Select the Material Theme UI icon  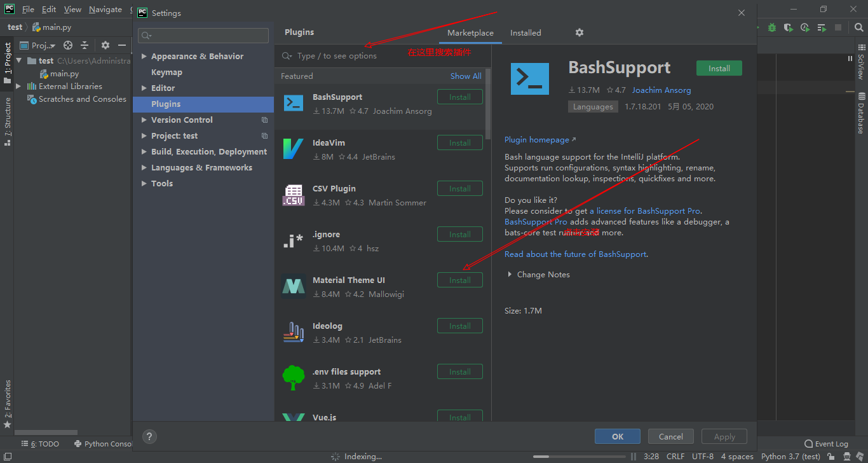293,286
